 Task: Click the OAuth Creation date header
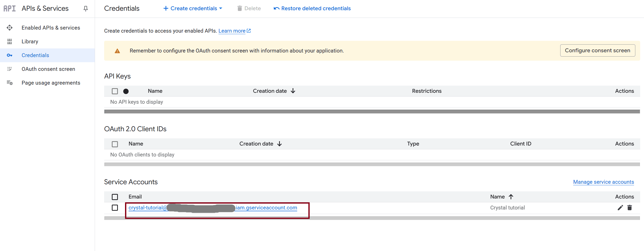point(256,144)
